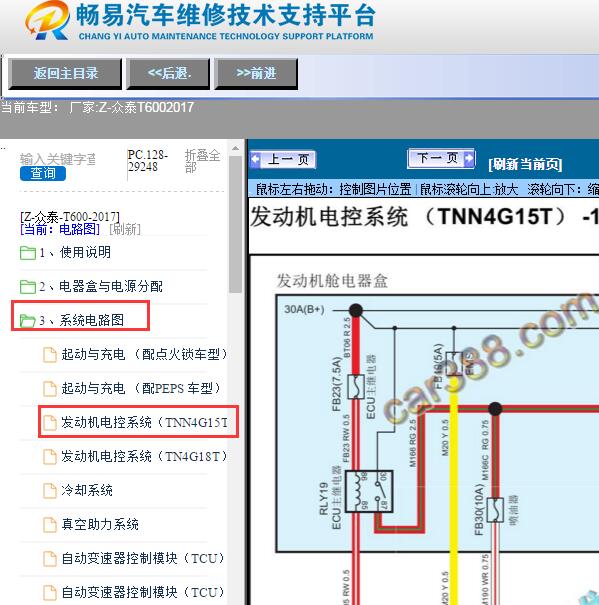Click left arrow icon on 上一页 button
599x605 pixels.
coord(255,159)
